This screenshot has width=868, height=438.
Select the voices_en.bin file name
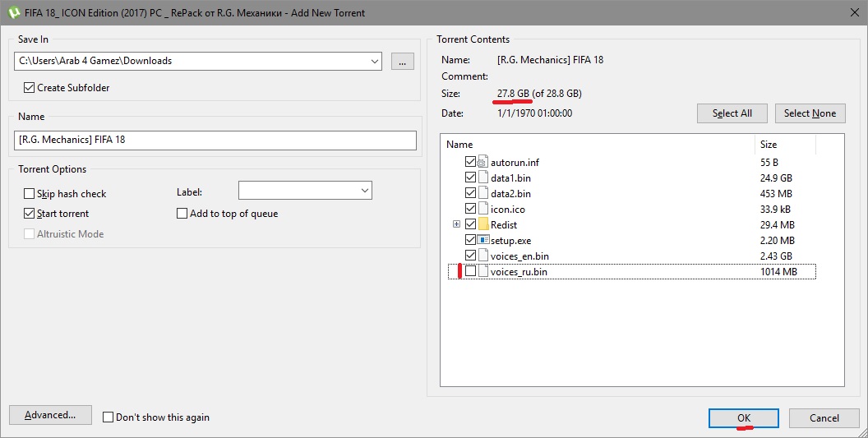[519, 256]
